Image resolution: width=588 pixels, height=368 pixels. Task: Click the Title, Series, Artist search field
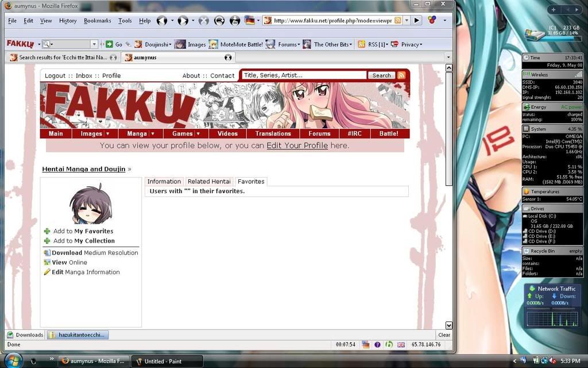point(304,75)
